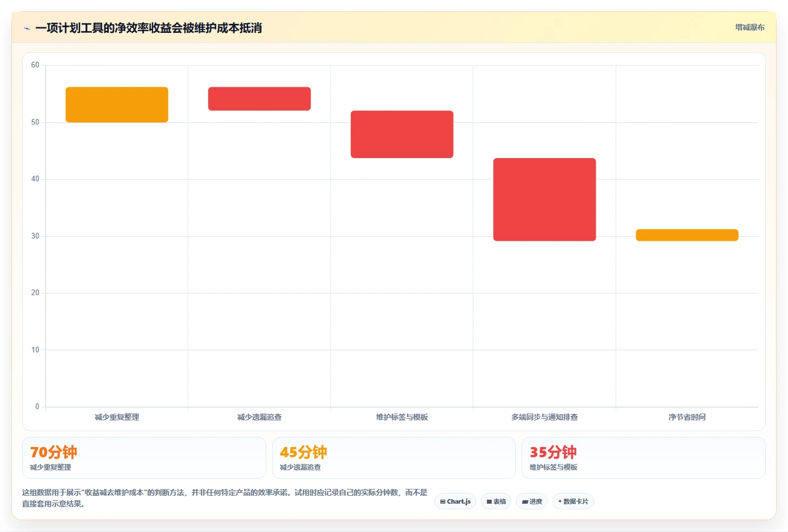Screen dimensions: 788x532
Task: Click the y-axis value 0
Action: (37, 407)
